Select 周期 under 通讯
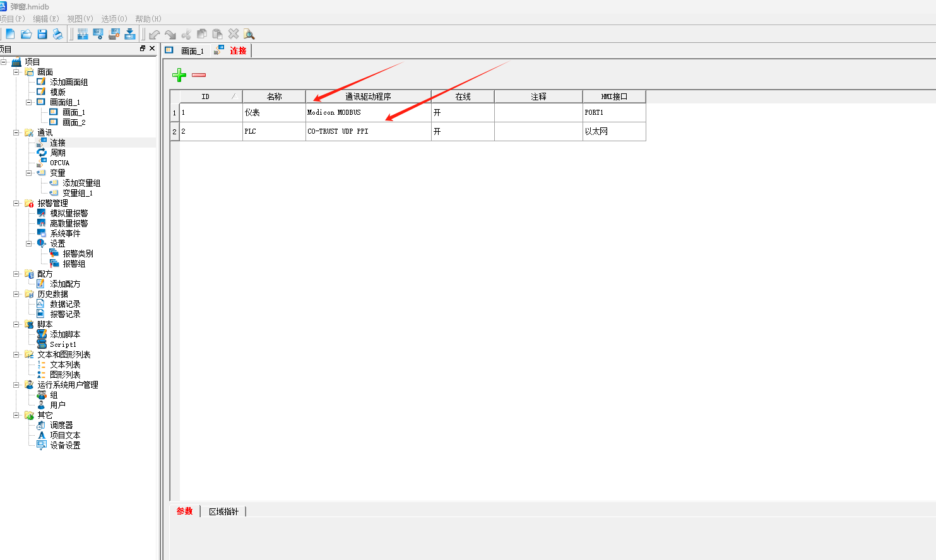The image size is (936, 560). pyautogui.click(x=57, y=153)
